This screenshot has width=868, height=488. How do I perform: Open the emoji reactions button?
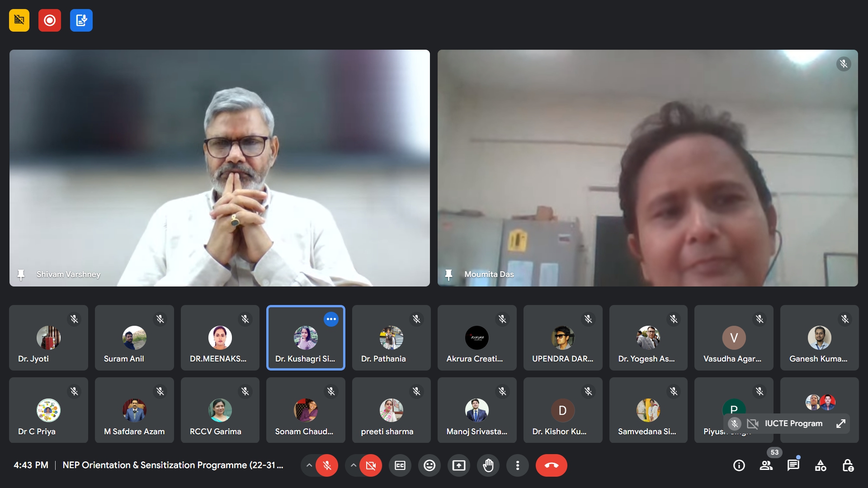[x=429, y=465]
